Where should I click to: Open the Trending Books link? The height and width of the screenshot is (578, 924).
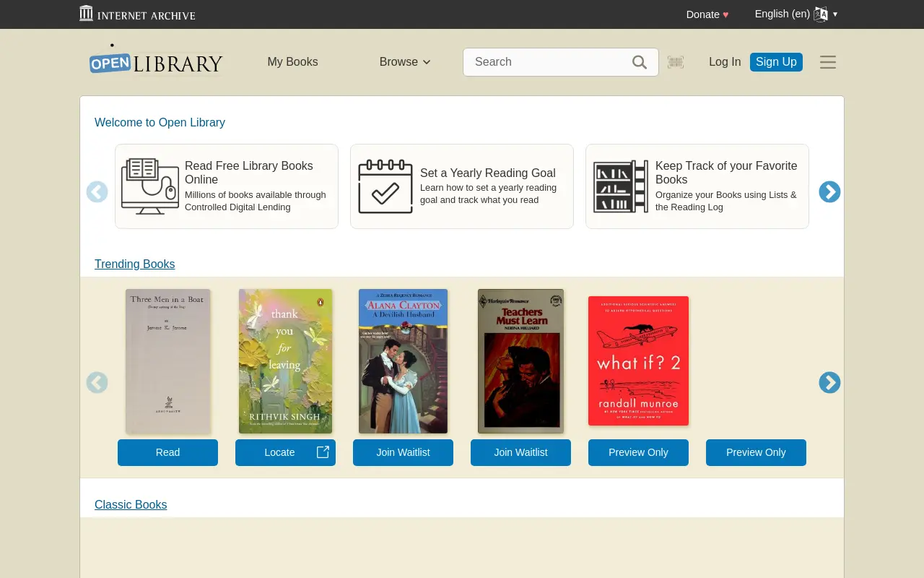[x=134, y=264]
